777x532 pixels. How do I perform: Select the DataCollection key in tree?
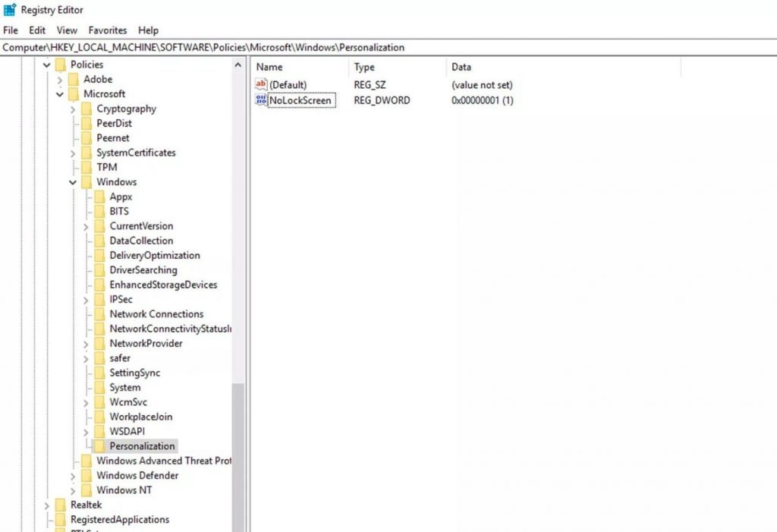[x=141, y=241]
